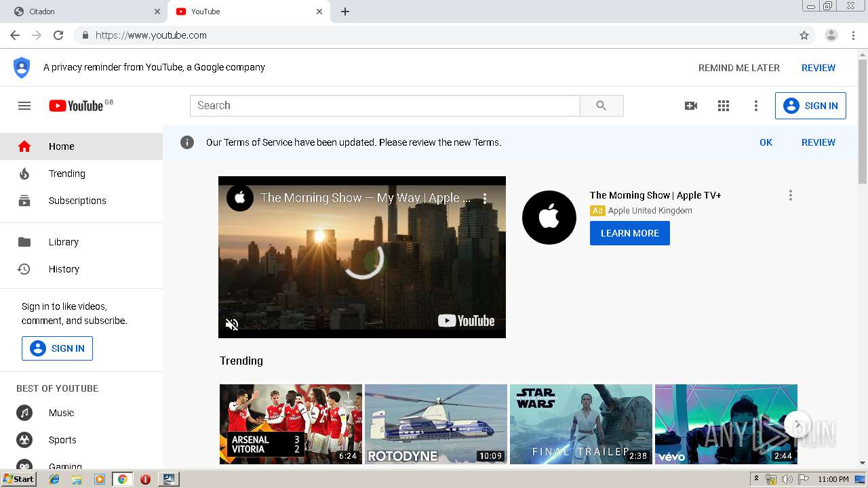Click the info icon in Terms notice
This screenshot has height=488, width=868.
[187, 142]
